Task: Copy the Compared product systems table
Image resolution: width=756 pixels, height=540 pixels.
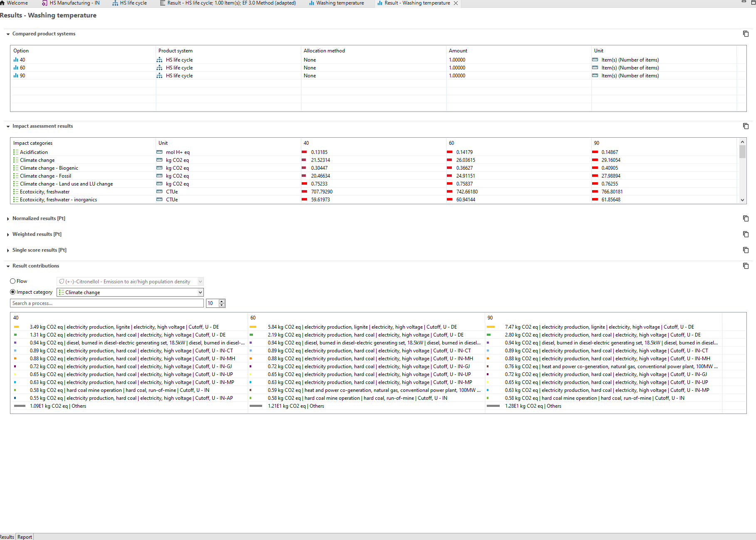Action: (746, 34)
